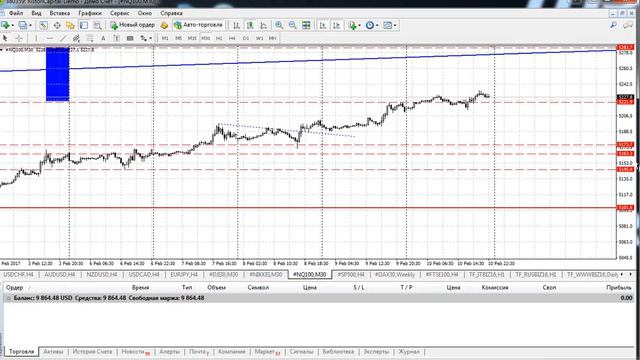Toggle the Terminal panel icon

click(x=84, y=25)
